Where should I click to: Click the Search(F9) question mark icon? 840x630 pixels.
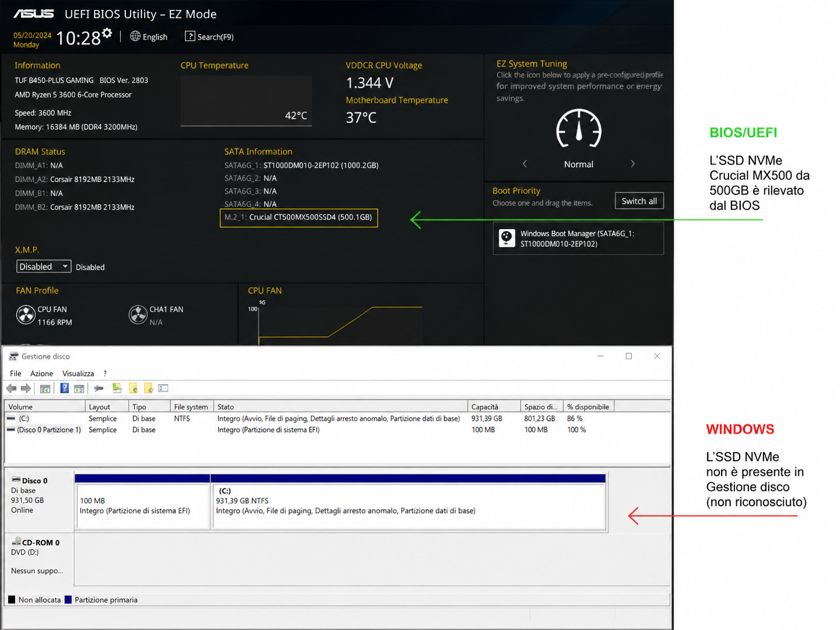(x=190, y=36)
